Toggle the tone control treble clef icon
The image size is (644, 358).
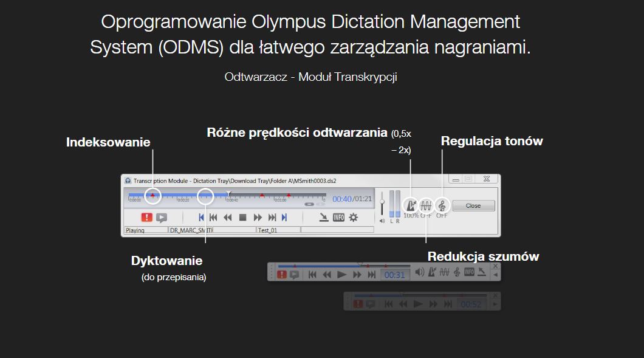442,205
